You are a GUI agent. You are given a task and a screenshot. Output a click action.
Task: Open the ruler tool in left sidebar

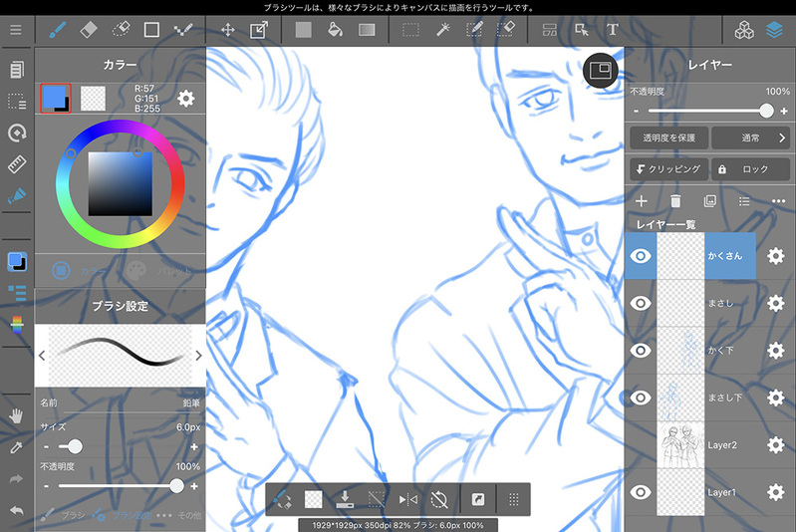click(x=16, y=164)
